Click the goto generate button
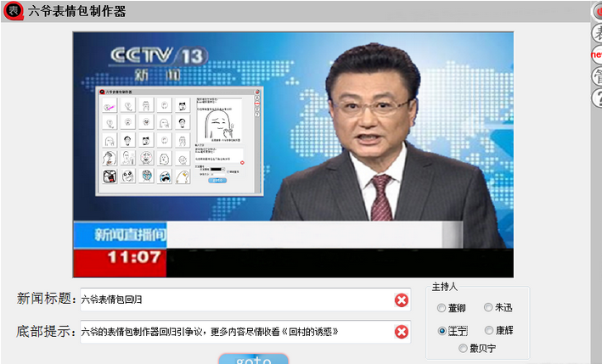The height and width of the screenshot is (364, 602). pyautogui.click(x=253, y=359)
